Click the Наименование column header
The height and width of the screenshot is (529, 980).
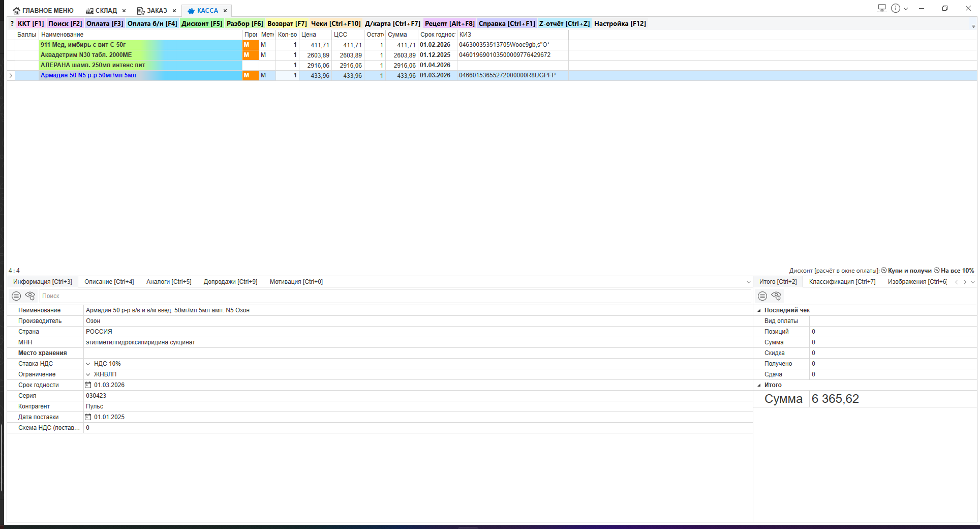pyautogui.click(x=140, y=35)
